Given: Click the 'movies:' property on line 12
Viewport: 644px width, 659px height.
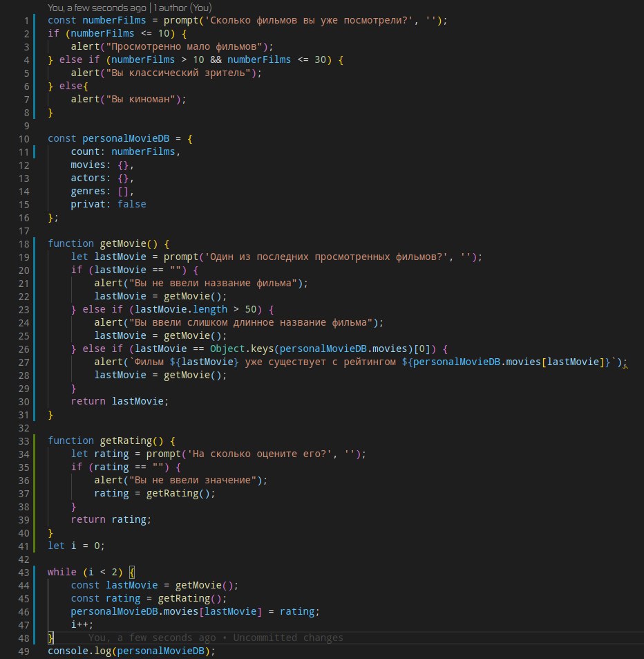Looking at the screenshot, I should tap(91, 165).
